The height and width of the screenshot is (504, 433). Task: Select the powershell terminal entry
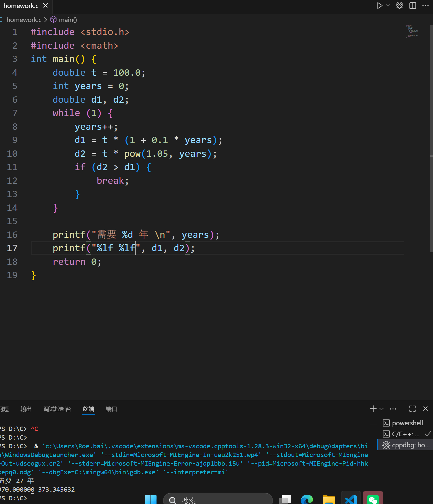pyautogui.click(x=405, y=423)
